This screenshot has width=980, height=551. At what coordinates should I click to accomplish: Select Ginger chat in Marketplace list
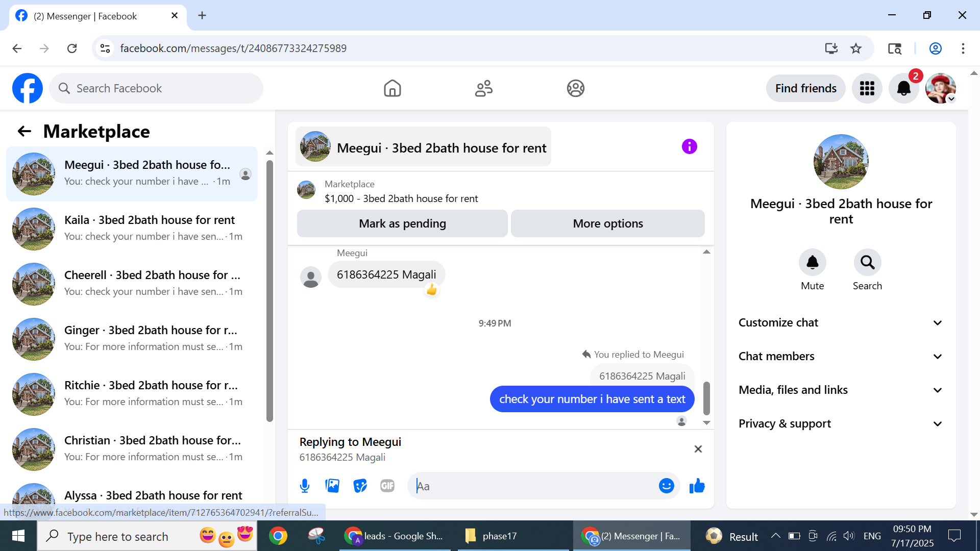tap(132, 339)
